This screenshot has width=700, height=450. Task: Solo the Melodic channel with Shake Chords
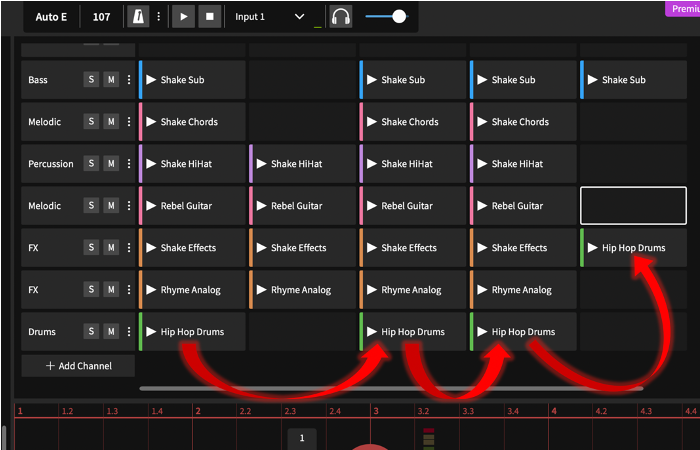click(91, 122)
